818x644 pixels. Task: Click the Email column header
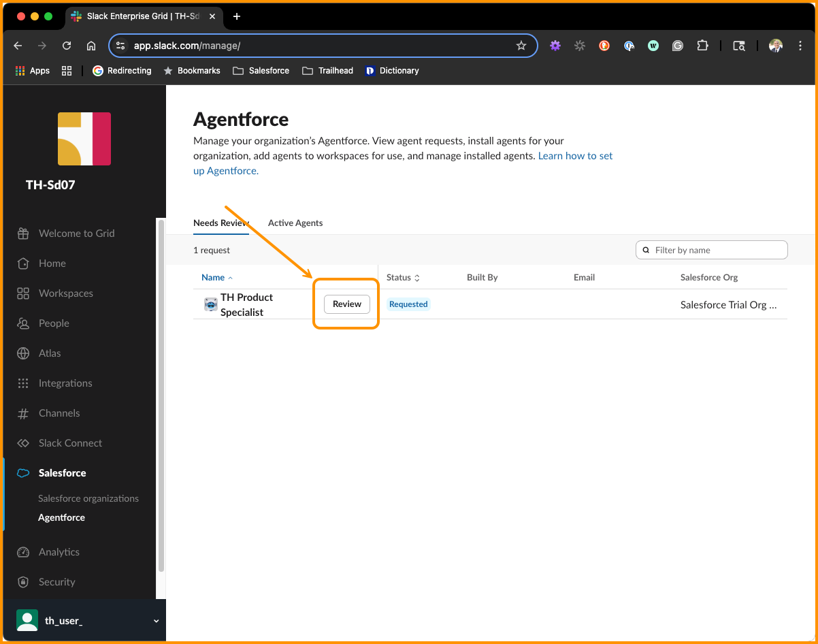(584, 277)
